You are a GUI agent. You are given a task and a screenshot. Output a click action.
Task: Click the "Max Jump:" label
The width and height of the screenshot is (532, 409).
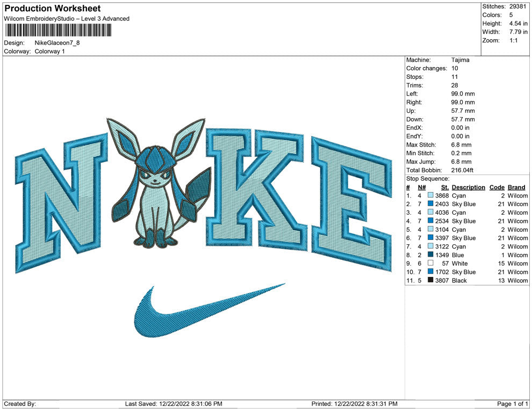tap(421, 162)
